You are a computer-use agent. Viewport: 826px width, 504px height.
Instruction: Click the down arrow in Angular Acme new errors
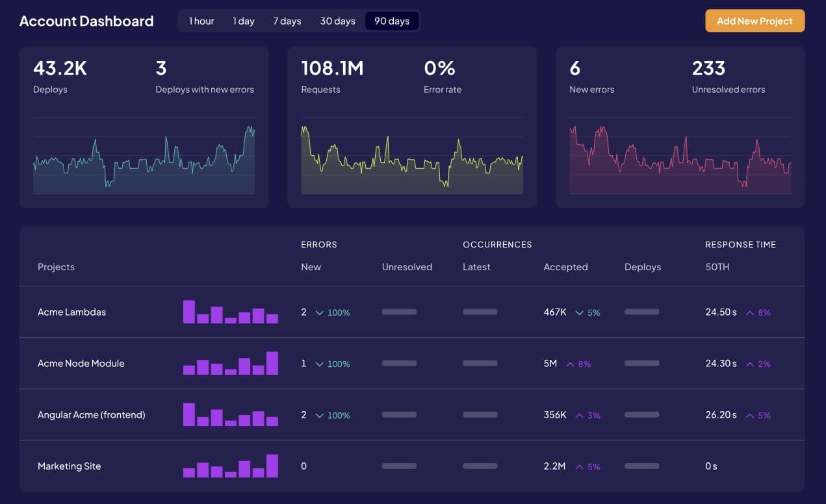point(320,415)
